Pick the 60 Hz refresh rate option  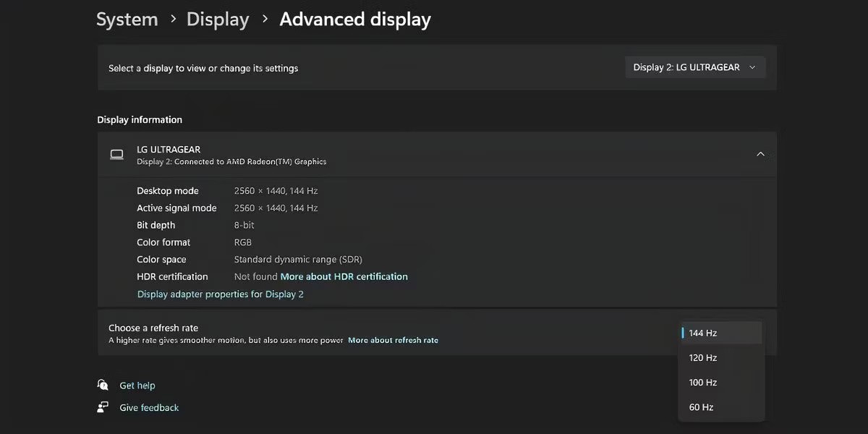(x=721, y=407)
